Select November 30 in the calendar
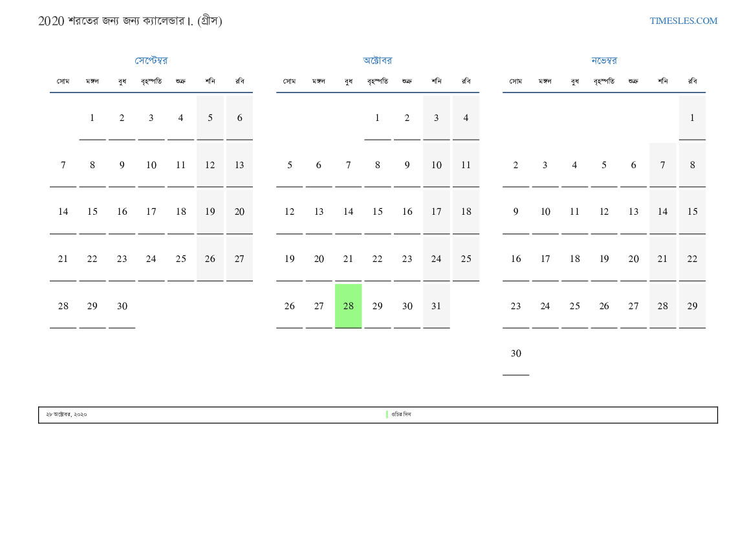The height and width of the screenshot is (535, 756). [515, 353]
